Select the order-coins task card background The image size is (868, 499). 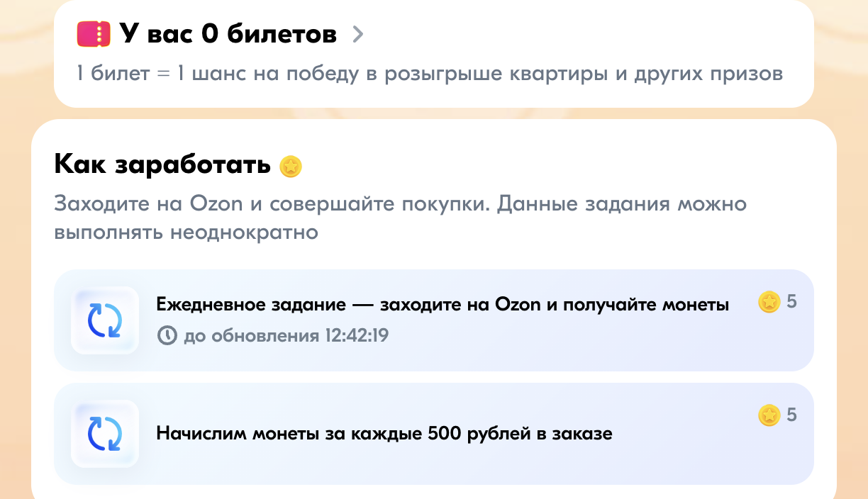pyautogui.click(x=434, y=434)
